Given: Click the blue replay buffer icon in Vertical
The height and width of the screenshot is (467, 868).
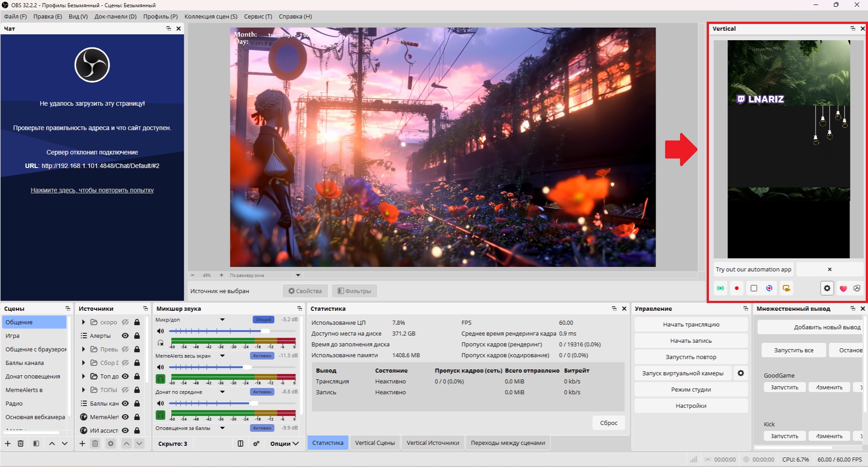Looking at the screenshot, I should pyautogui.click(x=769, y=288).
